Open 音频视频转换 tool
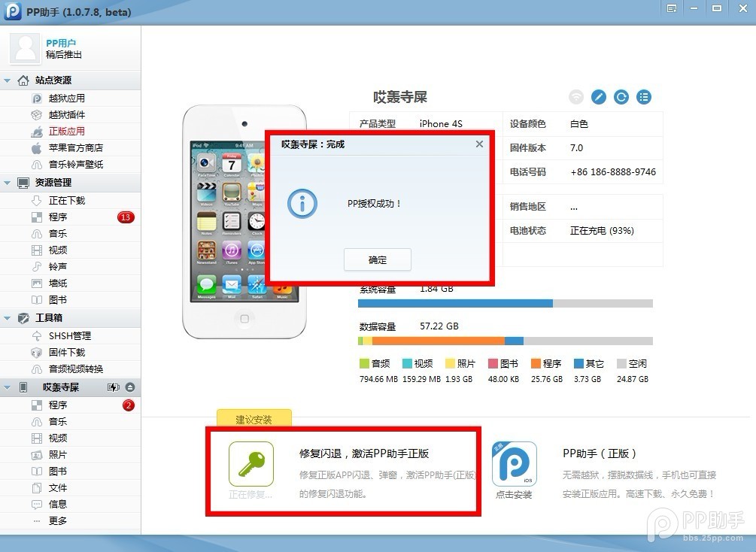 76,369
